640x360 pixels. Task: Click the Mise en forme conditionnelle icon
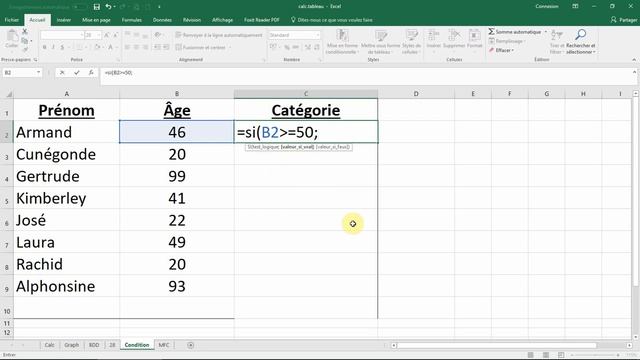click(x=342, y=36)
